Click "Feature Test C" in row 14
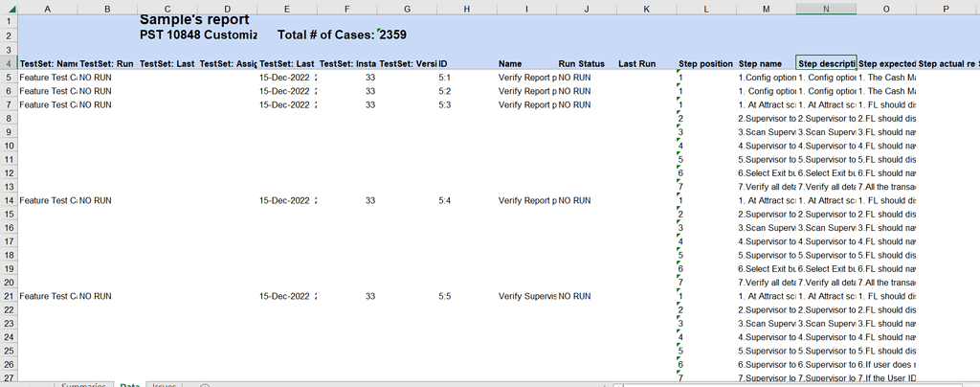The width and height of the screenshot is (980, 387). coord(48,200)
